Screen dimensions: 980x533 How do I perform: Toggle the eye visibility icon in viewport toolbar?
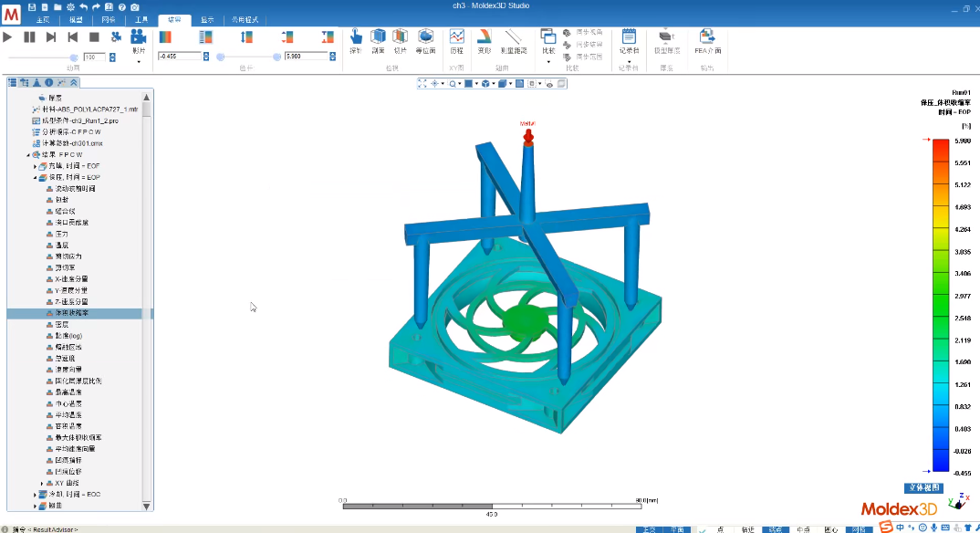(x=549, y=84)
